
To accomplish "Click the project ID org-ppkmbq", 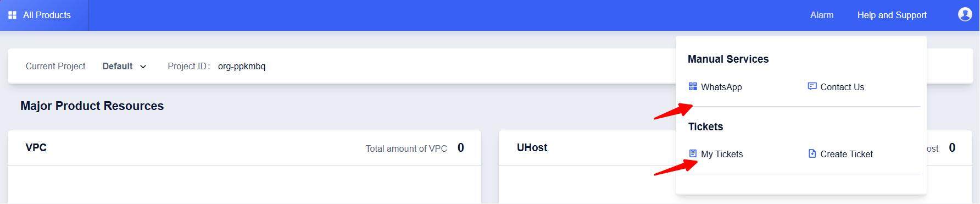I will tap(242, 66).
